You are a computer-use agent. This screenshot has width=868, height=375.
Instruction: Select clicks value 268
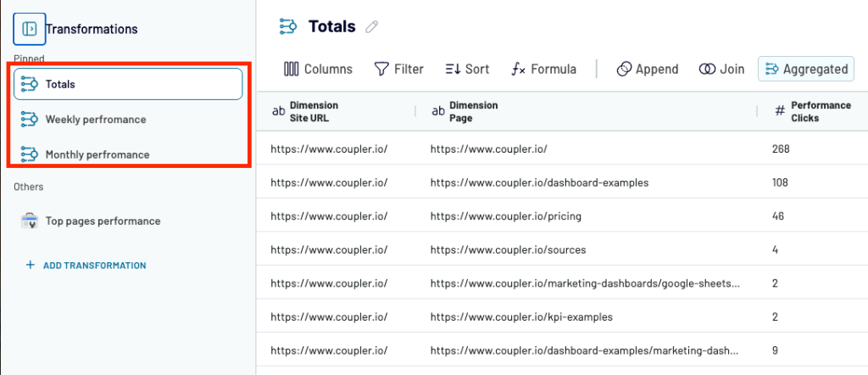point(781,148)
